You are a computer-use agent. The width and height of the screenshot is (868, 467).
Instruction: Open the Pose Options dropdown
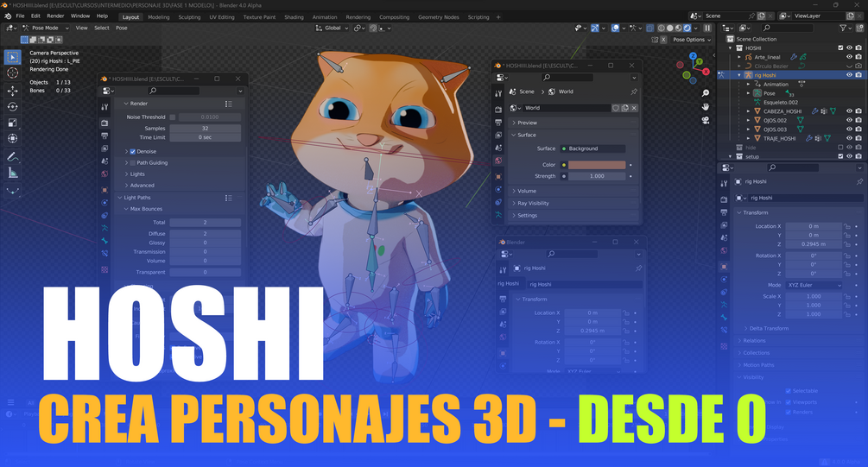[692, 40]
